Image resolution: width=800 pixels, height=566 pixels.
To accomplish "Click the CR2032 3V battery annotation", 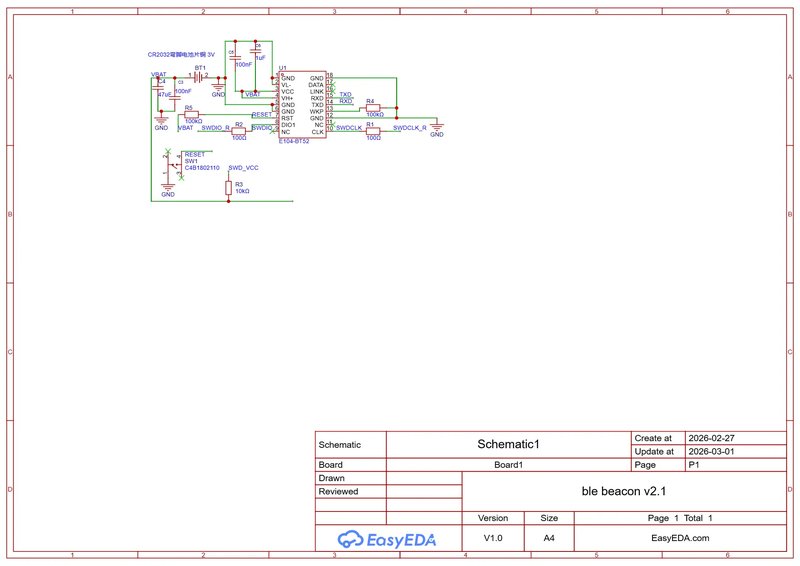I will point(181,55).
